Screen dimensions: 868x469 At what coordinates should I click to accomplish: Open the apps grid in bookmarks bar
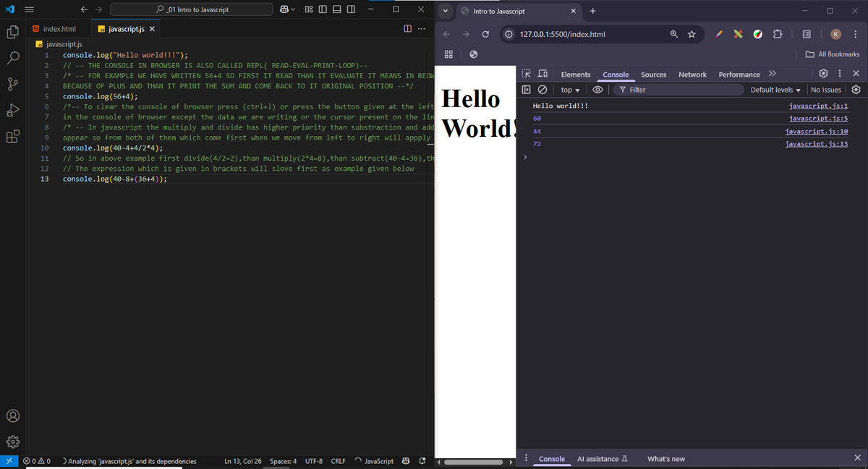tap(448, 54)
